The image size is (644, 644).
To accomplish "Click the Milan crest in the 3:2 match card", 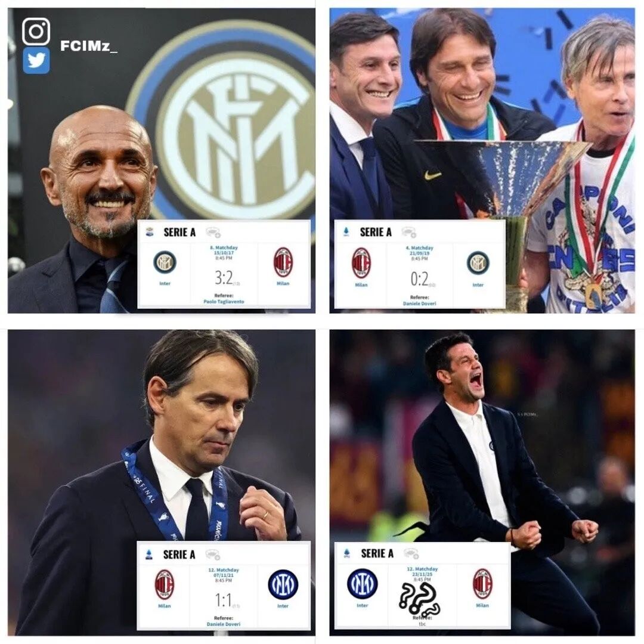I will (x=283, y=262).
